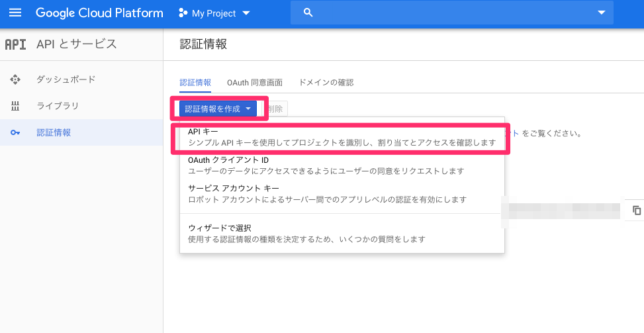Screen dimensions: 644x333
Task: Click the blue link before をご覧ください
Action: click(x=514, y=134)
